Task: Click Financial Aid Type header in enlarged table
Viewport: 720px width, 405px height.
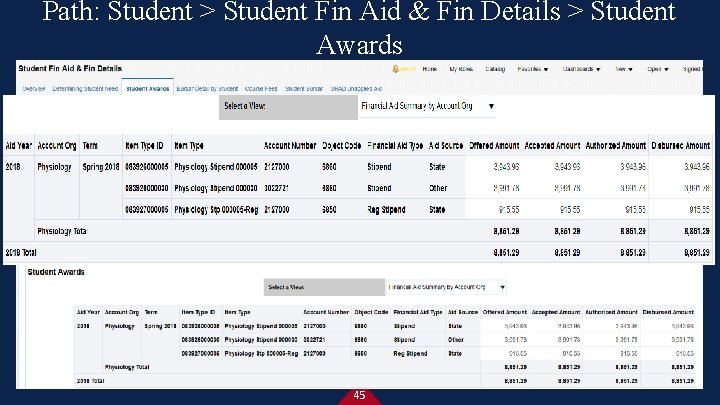Action: [x=395, y=146]
